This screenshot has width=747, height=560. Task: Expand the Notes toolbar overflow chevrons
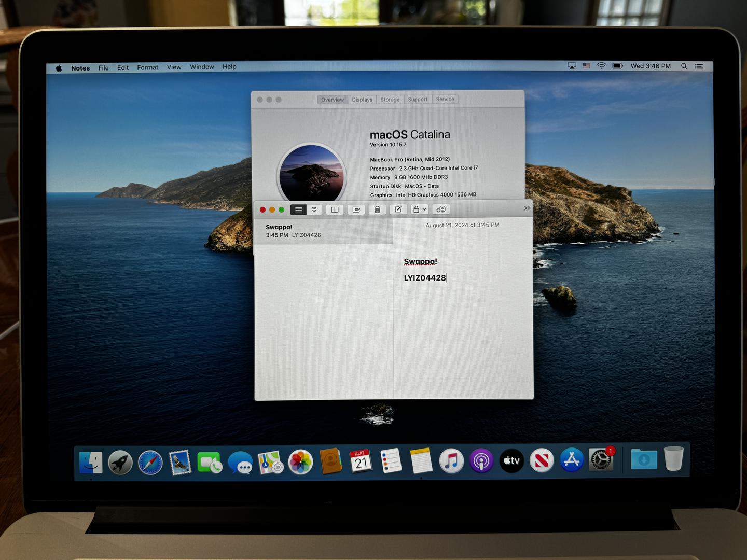click(527, 208)
